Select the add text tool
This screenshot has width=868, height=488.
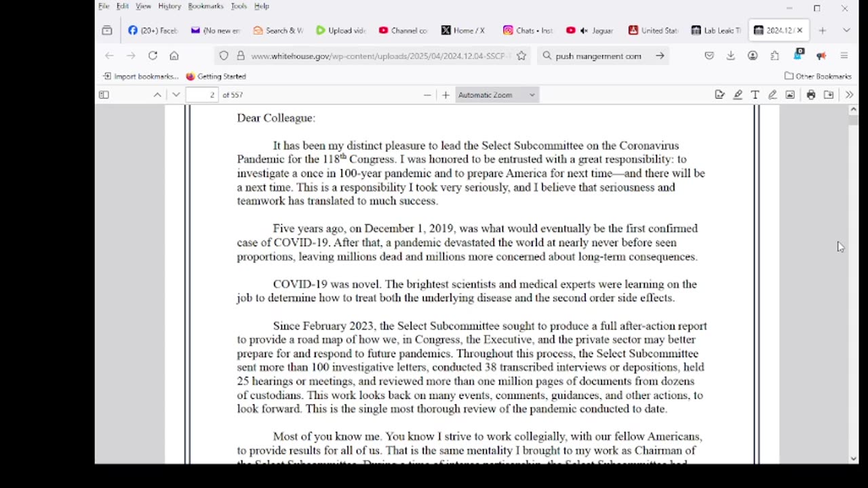click(x=755, y=95)
